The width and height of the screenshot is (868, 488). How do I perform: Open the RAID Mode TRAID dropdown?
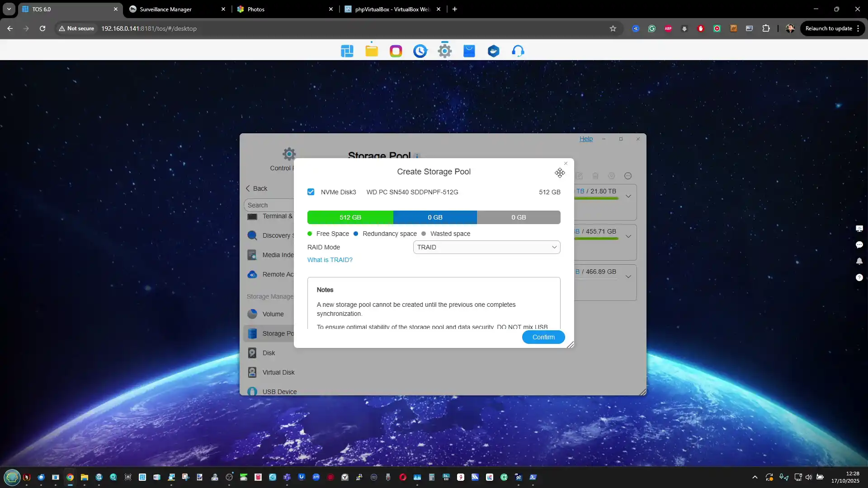tap(486, 247)
